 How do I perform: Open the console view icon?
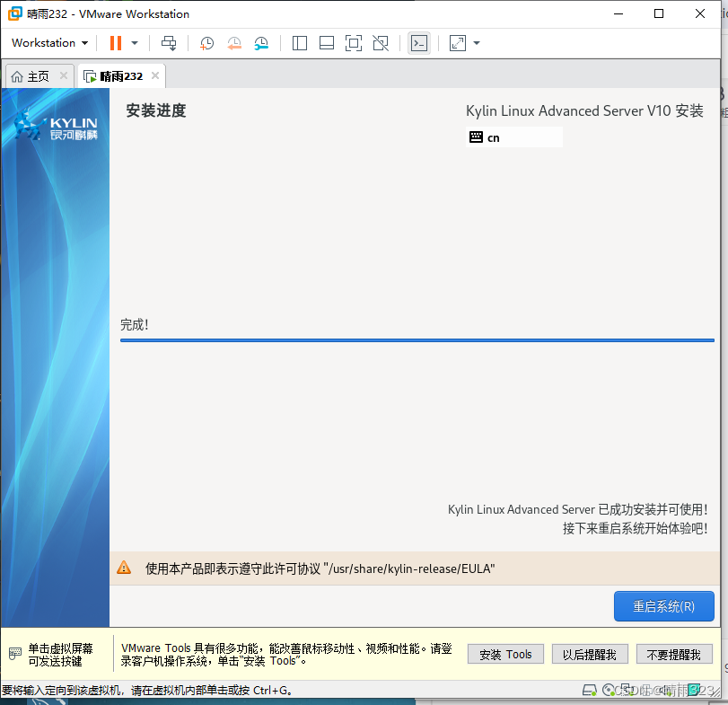point(419,43)
